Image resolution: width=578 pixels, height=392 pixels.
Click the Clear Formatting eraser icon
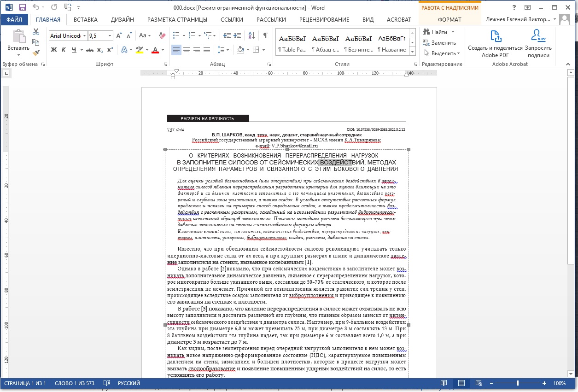162,35
